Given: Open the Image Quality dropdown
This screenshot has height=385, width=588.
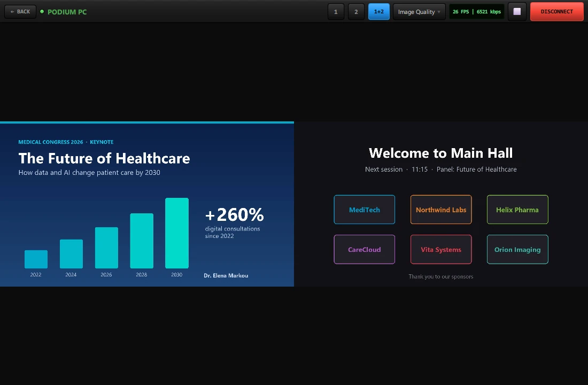Looking at the screenshot, I should (x=419, y=12).
